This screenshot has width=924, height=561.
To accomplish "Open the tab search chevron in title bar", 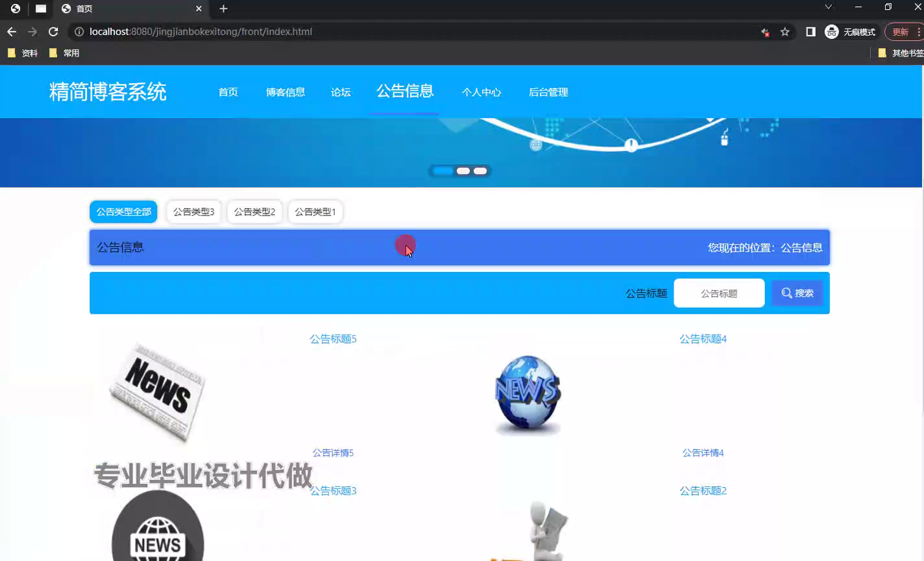I will (x=829, y=7).
